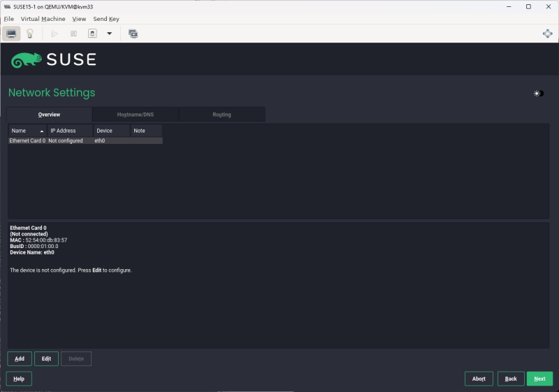Add a new network device
This screenshot has height=392, width=559.
(x=20, y=358)
